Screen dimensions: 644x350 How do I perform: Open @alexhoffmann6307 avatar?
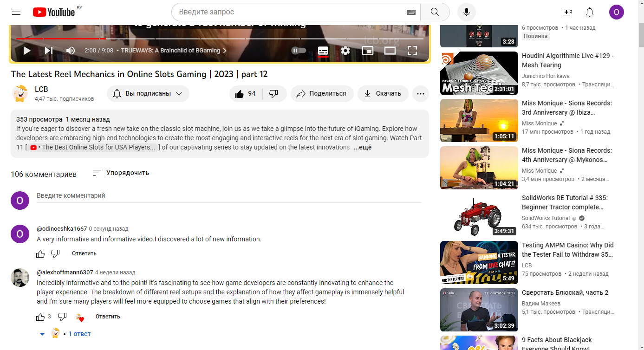20,278
